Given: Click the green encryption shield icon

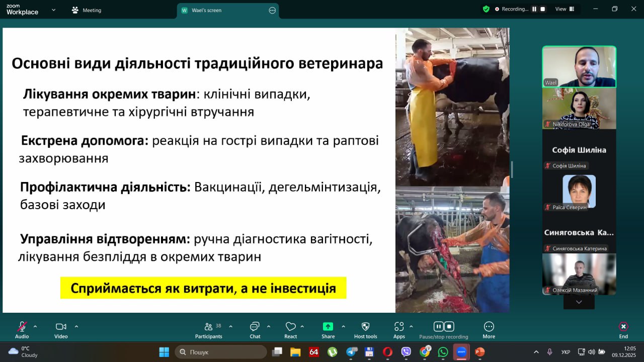Looking at the screenshot, I should click(x=486, y=9).
